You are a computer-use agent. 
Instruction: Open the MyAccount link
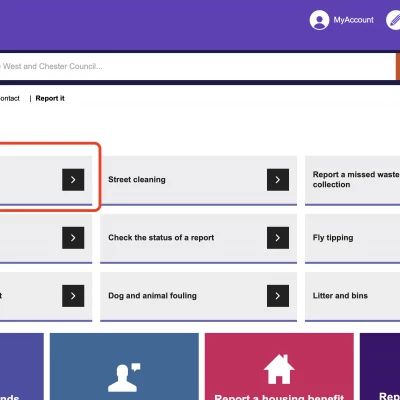354,20
